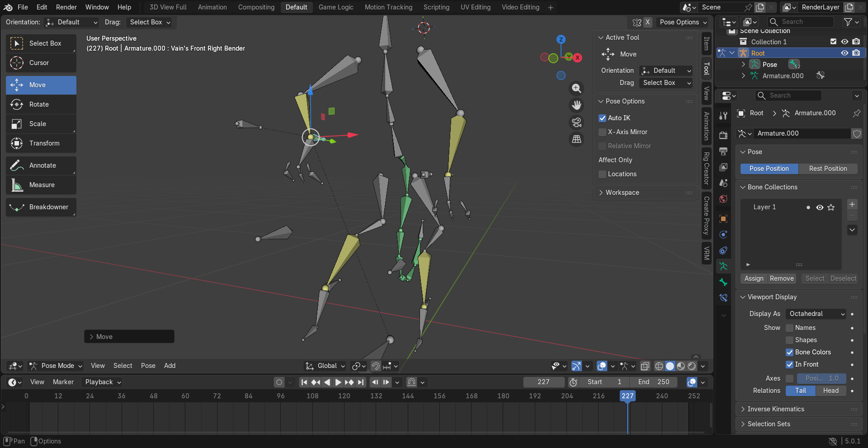The image size is (868, 448).
Task: Toggle camera view icon in viewport
Action: 576,123
